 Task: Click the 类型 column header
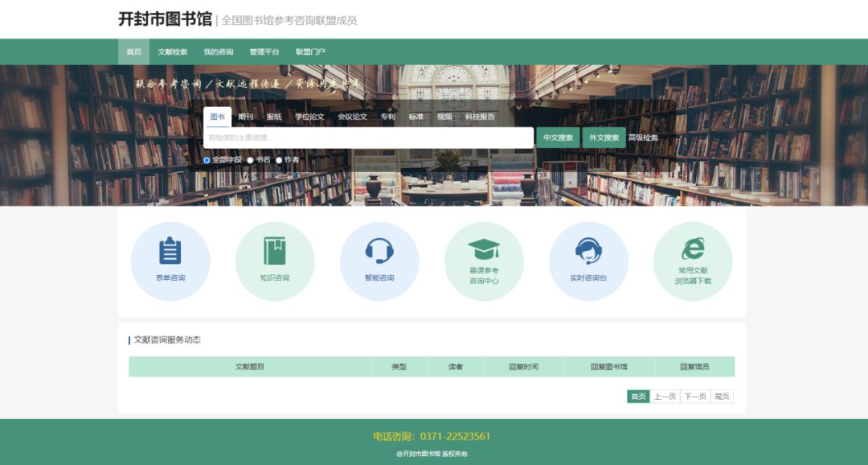399,367
